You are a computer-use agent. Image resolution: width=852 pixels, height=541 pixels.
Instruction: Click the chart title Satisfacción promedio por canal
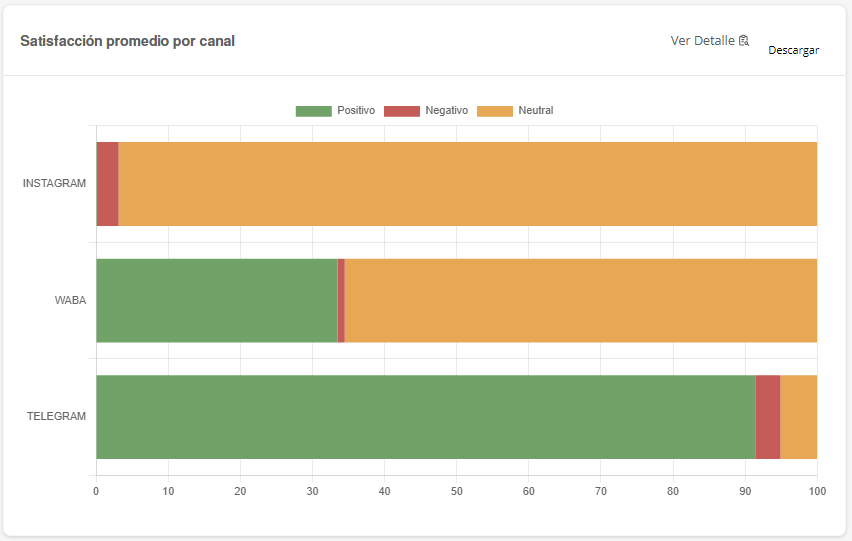pyautogui.click(x=128, y=41)
